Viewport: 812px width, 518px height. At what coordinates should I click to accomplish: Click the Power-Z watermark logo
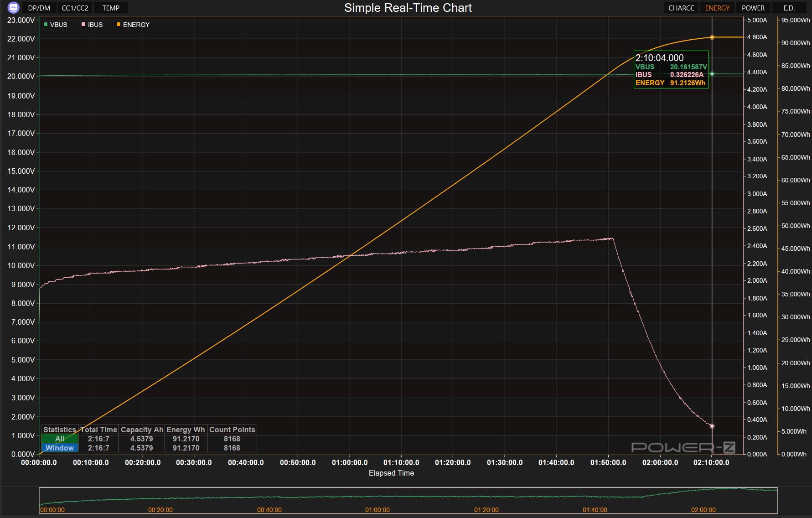683,447
